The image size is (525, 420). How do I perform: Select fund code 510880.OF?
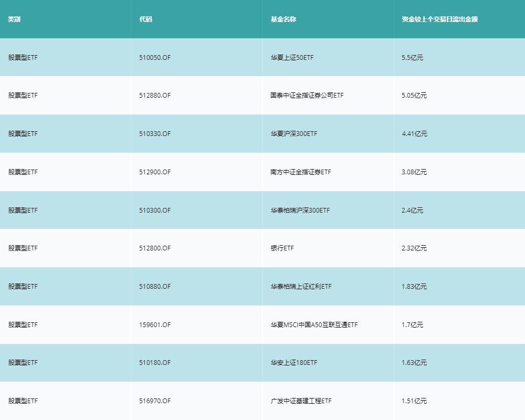click(155, 286)
